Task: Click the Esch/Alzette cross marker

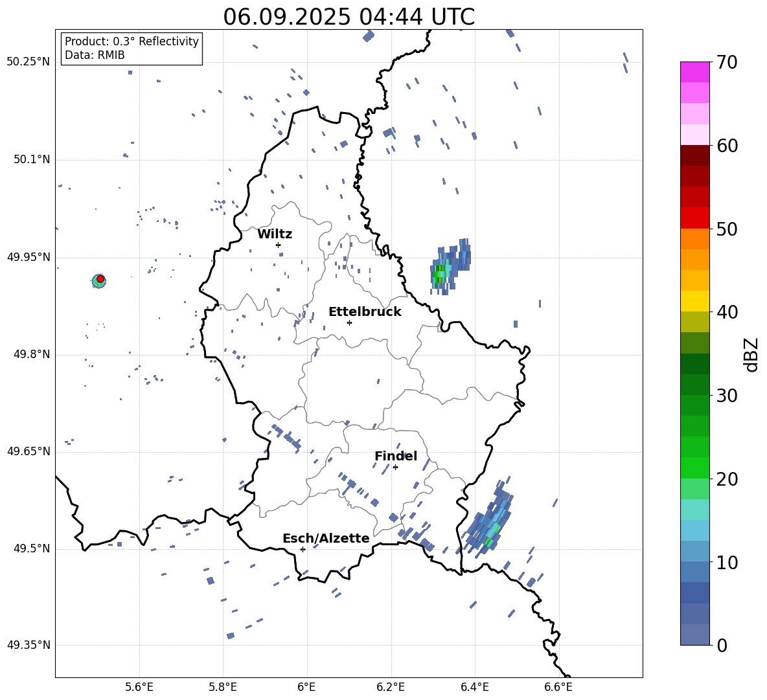Action: 303,549
